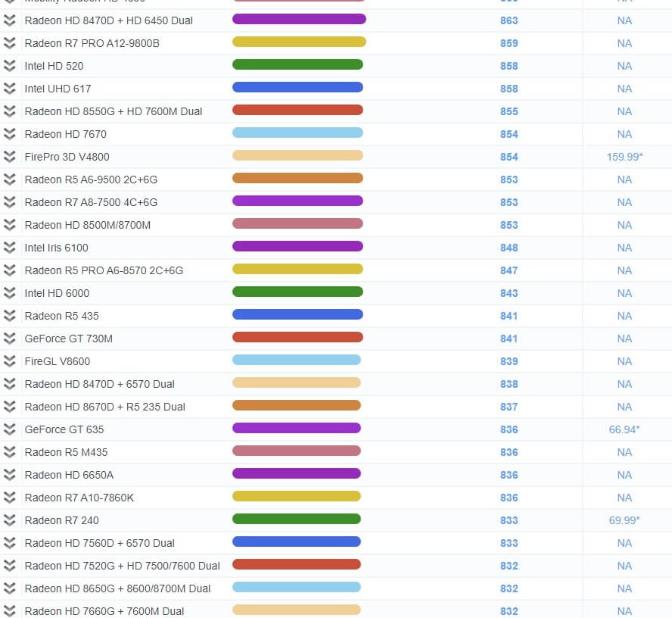This screenshot has width=672, height=618.
Task: Open the Radeon HD 8670D + R5 235 Dual link
Action: (x=105, y=407)
